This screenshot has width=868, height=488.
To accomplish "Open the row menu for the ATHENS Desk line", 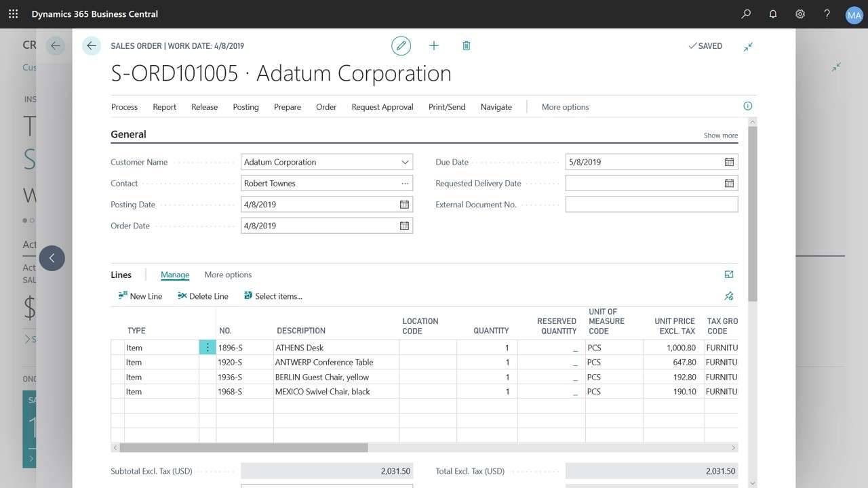I will [208, 348].
